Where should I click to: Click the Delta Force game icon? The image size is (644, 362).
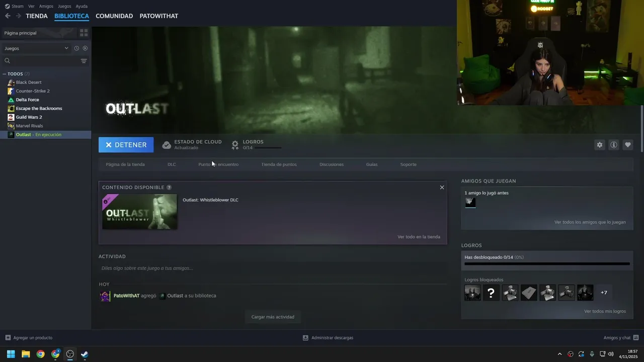click(11, 100)
